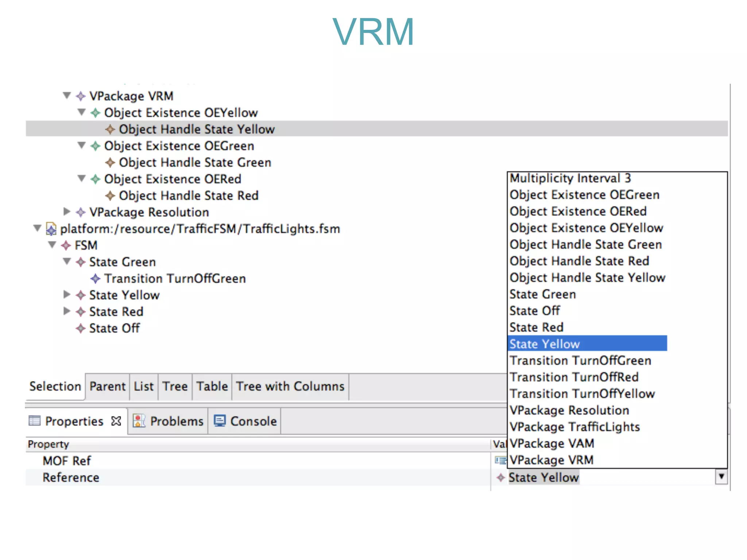Switch to the Table tab
Screen dimensions: 747x560
(x=212, y=386)
